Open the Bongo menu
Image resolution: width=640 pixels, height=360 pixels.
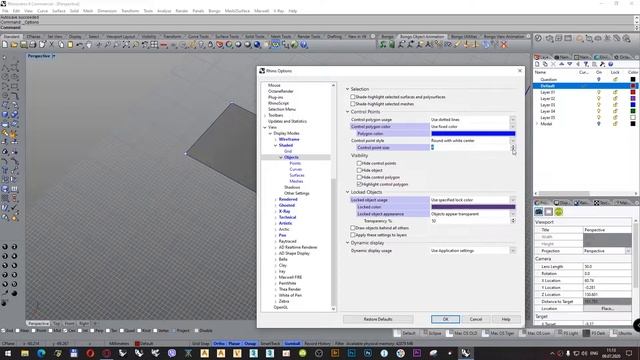(x=214, y=11)
